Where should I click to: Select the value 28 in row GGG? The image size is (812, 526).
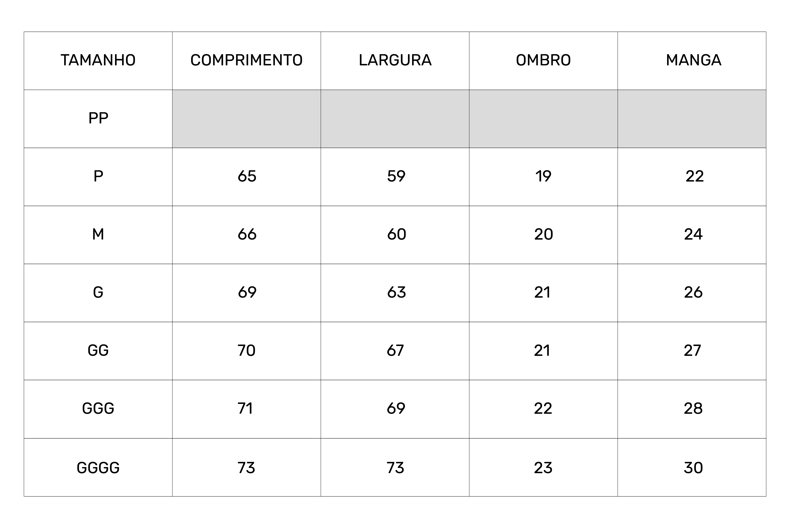[693, 408]
